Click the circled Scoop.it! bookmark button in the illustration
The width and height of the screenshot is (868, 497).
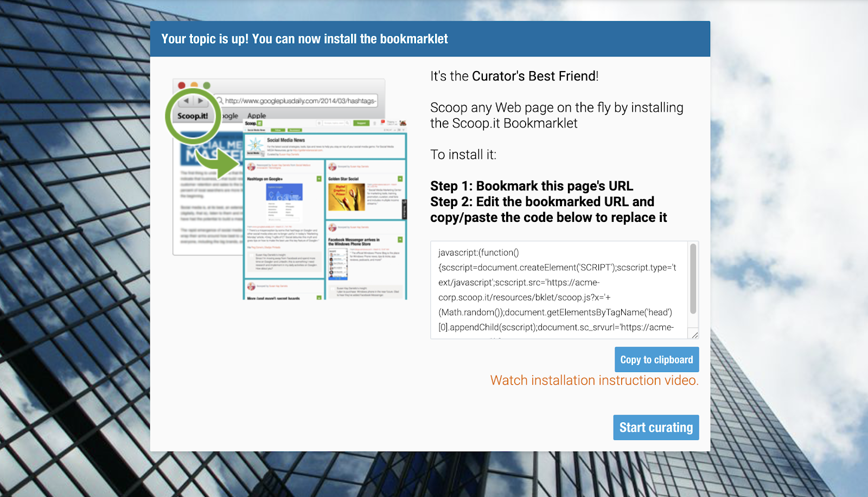point(193,116)
